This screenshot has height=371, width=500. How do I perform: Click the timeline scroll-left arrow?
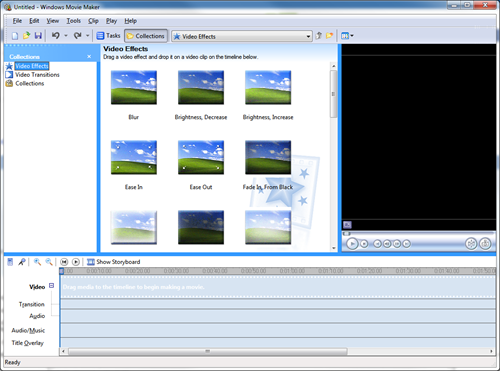pyautogui.click(x=63, y=351)
